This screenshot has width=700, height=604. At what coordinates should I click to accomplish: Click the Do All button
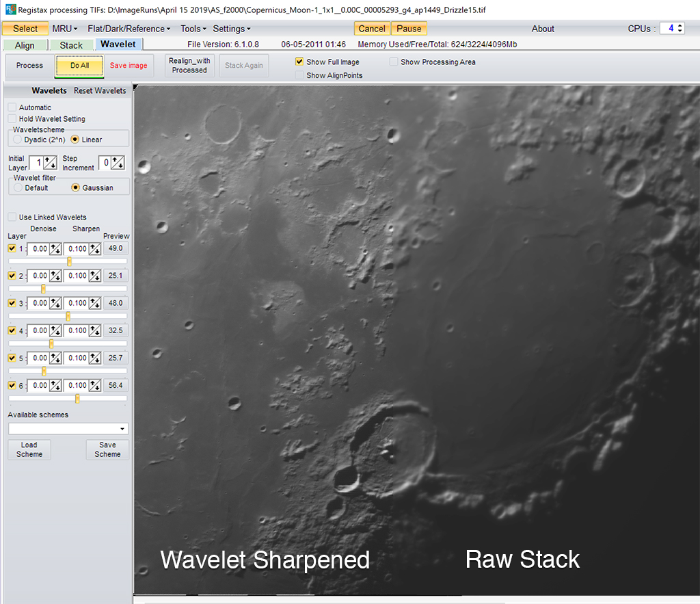tap(79, 66)
